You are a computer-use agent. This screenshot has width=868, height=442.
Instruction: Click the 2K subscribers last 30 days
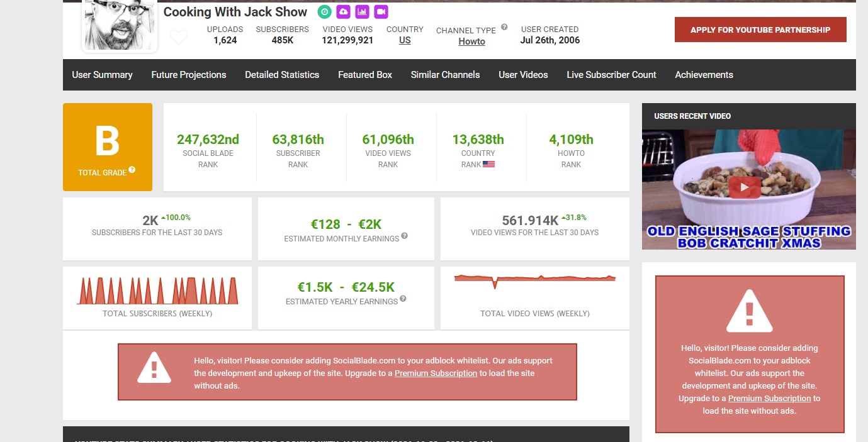tap(150, 221)
